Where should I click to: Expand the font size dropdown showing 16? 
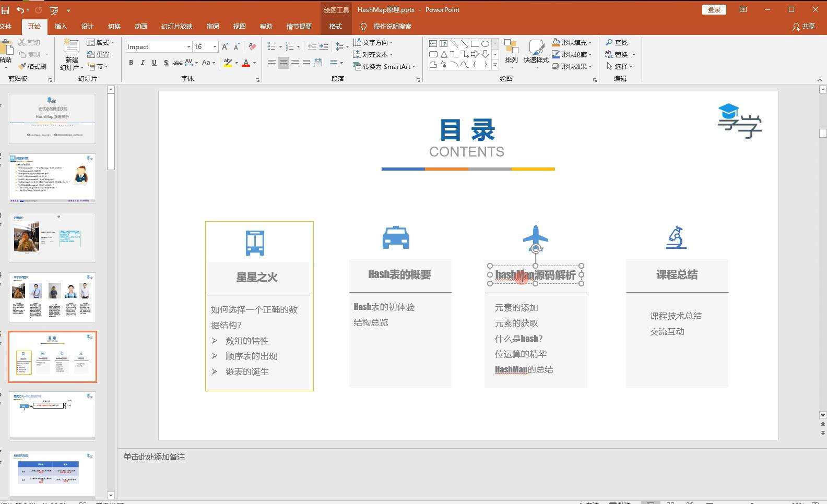215,47
